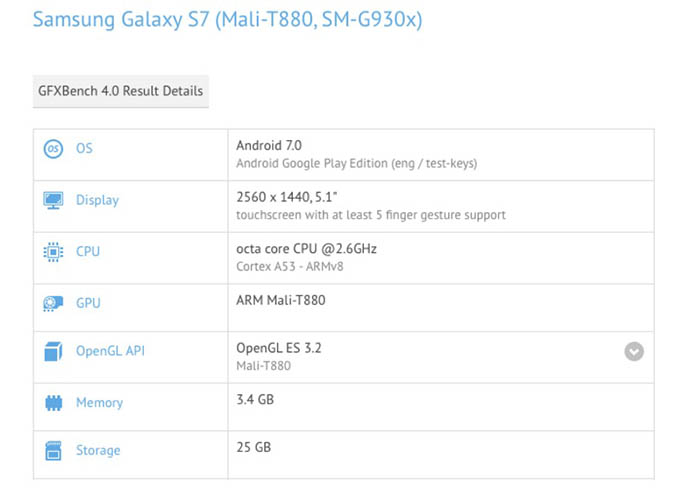Click the OpenGL API label

[x=110, y=352]
